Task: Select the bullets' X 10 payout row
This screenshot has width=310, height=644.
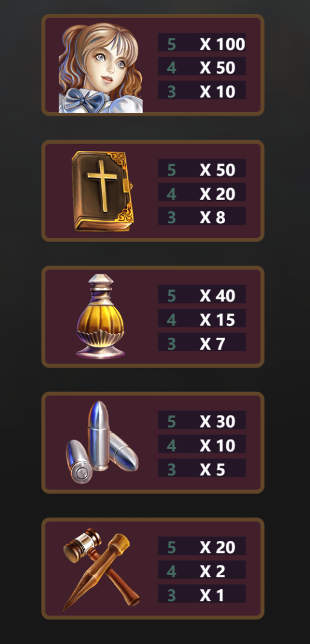Action: point(202,443)
